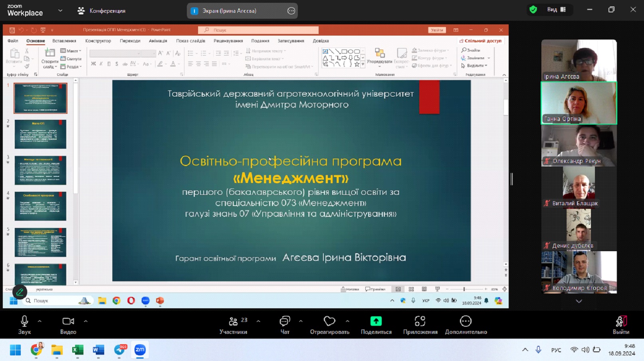Select the star shape in the shapes gallery
The image size is (644, 361).
357,64
